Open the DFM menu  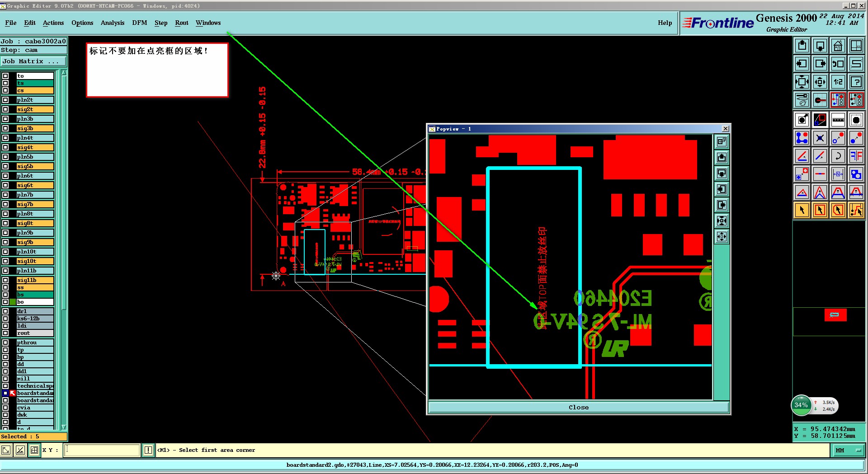[x=140, y=23]
